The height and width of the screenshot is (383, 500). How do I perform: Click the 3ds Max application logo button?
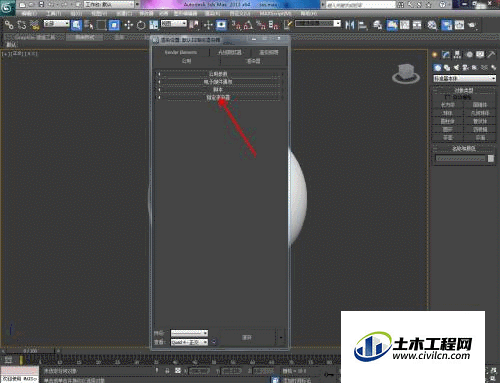pos(7,7)
